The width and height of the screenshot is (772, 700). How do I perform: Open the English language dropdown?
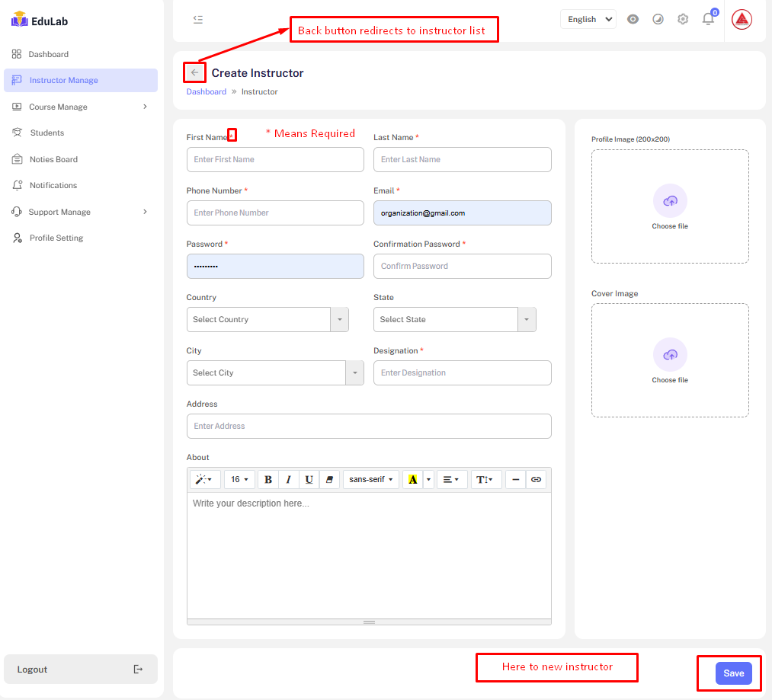click(588, 20)
